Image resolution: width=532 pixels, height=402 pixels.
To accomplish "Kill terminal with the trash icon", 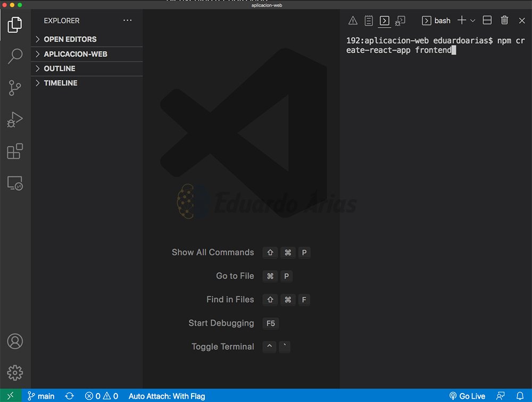I will point(504,20).
